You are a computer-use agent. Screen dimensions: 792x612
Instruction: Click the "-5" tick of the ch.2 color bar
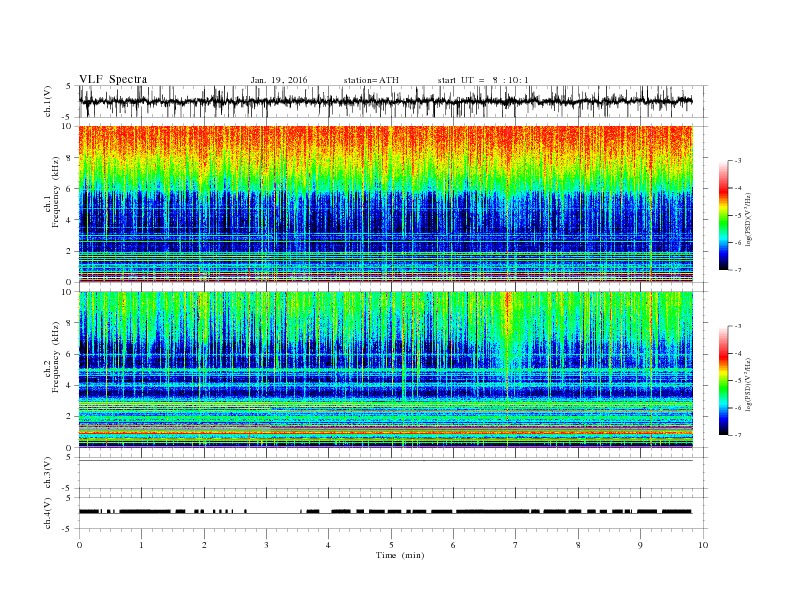pyautogui.click(x=737, y=380)
